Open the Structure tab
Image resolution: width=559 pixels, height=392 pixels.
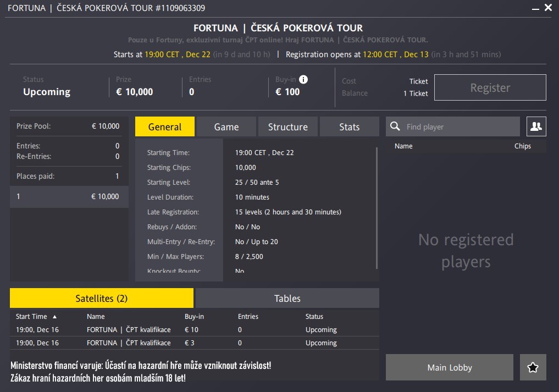point(287,126)
